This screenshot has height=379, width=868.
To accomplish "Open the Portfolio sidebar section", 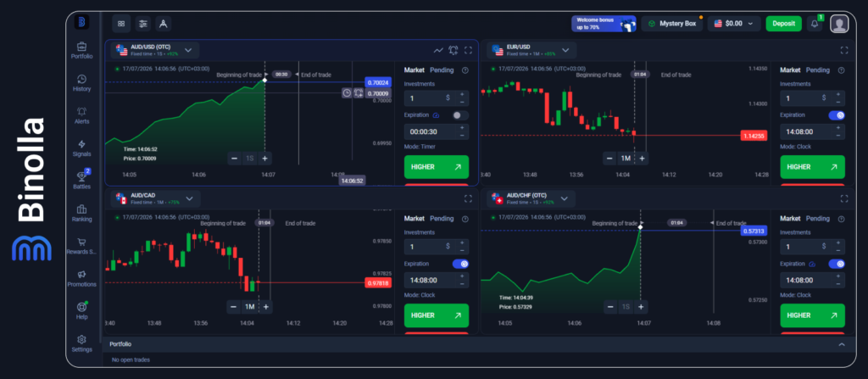I will [81, 50].
